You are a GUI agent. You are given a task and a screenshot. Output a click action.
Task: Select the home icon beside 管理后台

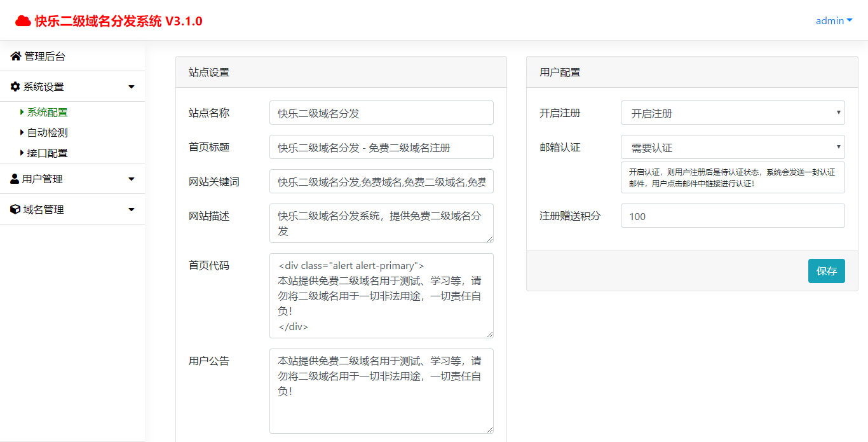[x=15, y=56]
